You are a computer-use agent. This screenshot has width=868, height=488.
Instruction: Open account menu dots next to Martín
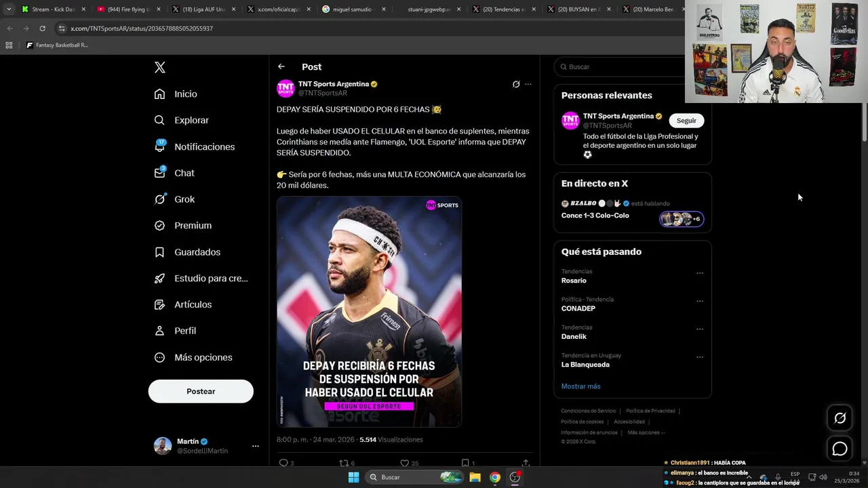[x=255, y=446]
